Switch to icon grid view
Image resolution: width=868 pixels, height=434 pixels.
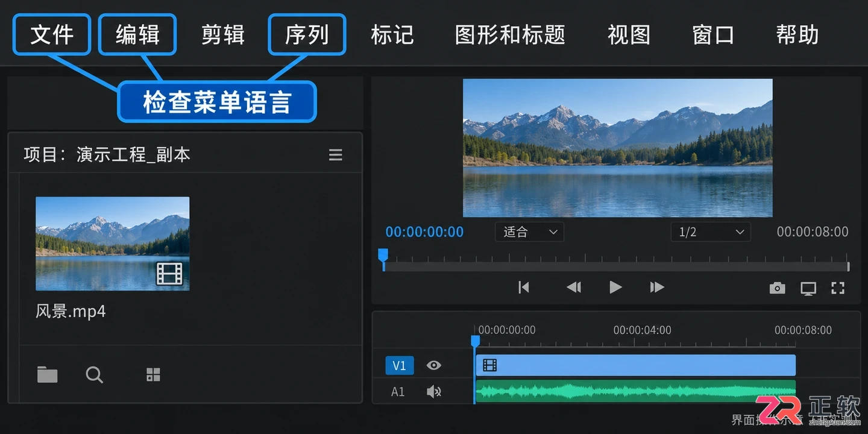click(154, 375)
